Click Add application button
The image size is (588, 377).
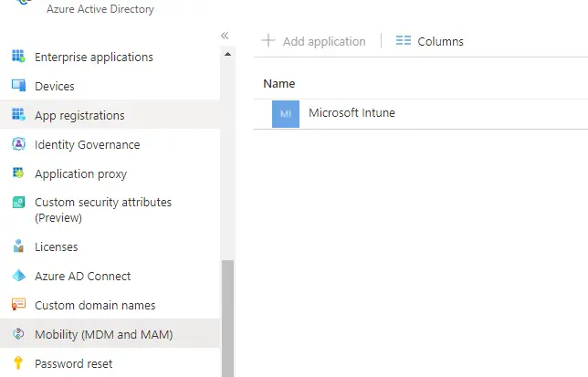pyautogui.click(x=313, y=41)
